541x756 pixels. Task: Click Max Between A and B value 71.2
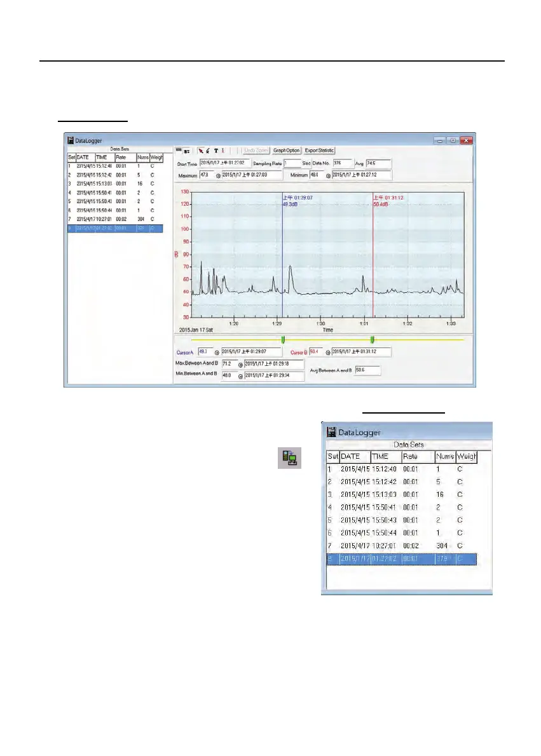click(x=229, y=364)
